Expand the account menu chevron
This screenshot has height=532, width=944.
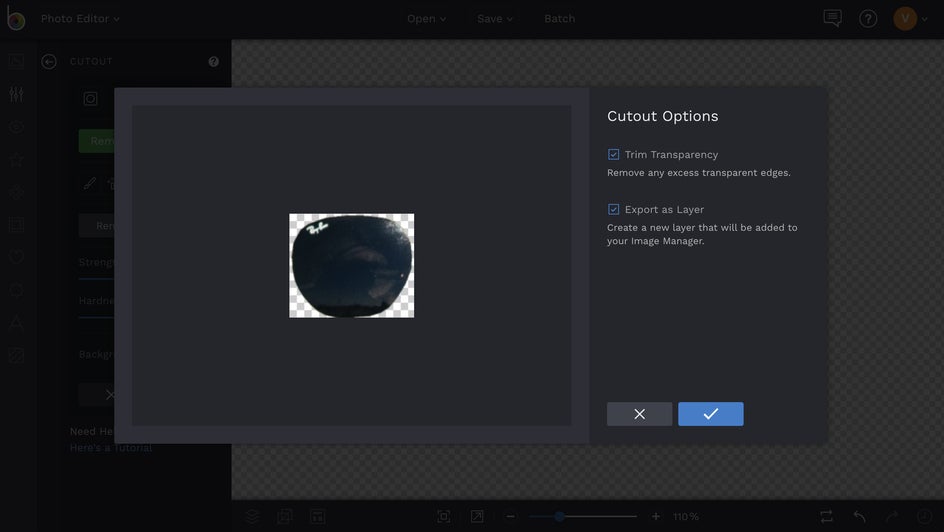[x=925, y=19]
